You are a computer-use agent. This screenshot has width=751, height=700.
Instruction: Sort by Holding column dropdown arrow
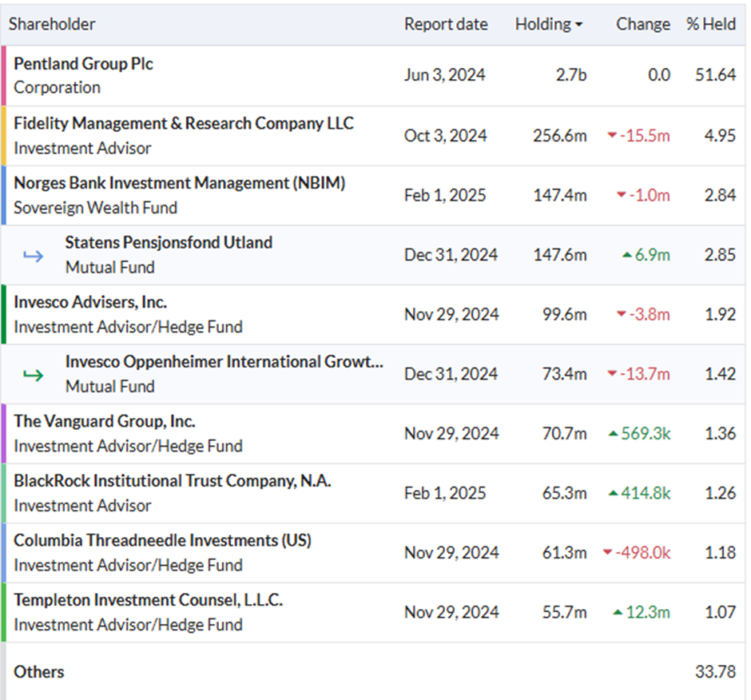[x=578, y=25]
